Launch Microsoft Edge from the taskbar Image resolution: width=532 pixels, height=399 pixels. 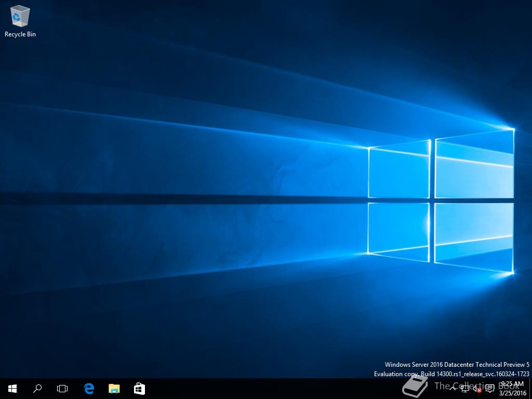[x=88, y=389]
